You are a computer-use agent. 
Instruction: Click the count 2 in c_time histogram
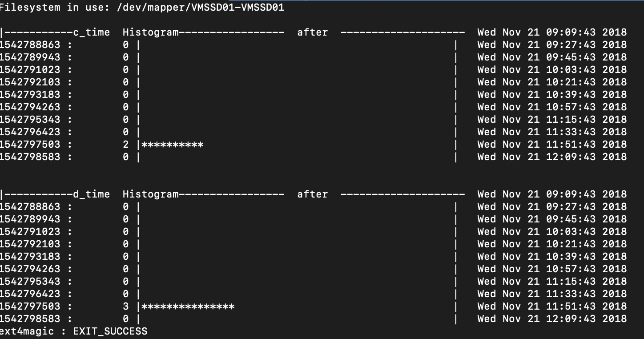[x=126, y=145]
